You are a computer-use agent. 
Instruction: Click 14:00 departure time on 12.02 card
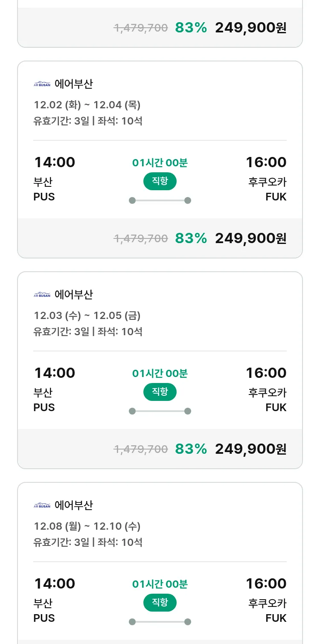click(x=55, y=162)
